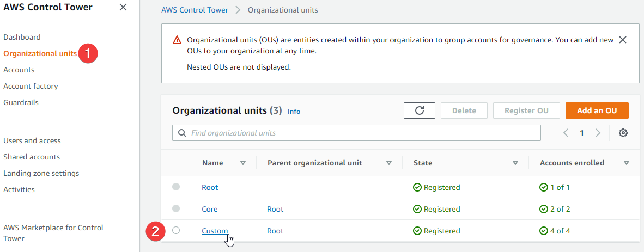Sort by Parent organizational unit column arrow
Viewport: 644px width, 252px height.
[x=389, y=163]
